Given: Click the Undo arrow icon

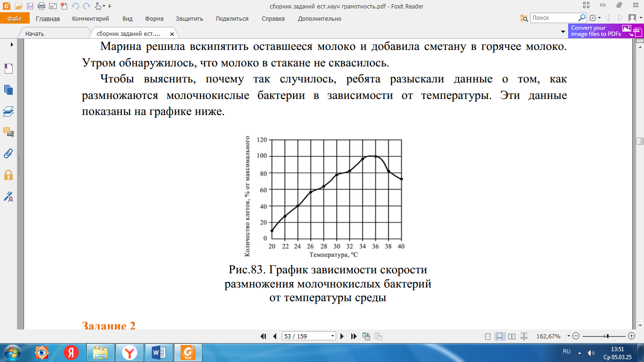Looking at the screenshot, I should (75, 6).
